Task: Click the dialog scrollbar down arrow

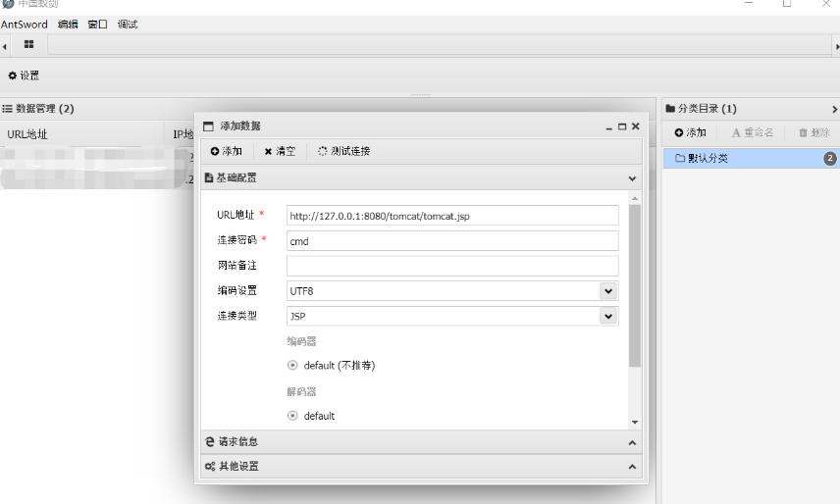Action: (635, 423)
